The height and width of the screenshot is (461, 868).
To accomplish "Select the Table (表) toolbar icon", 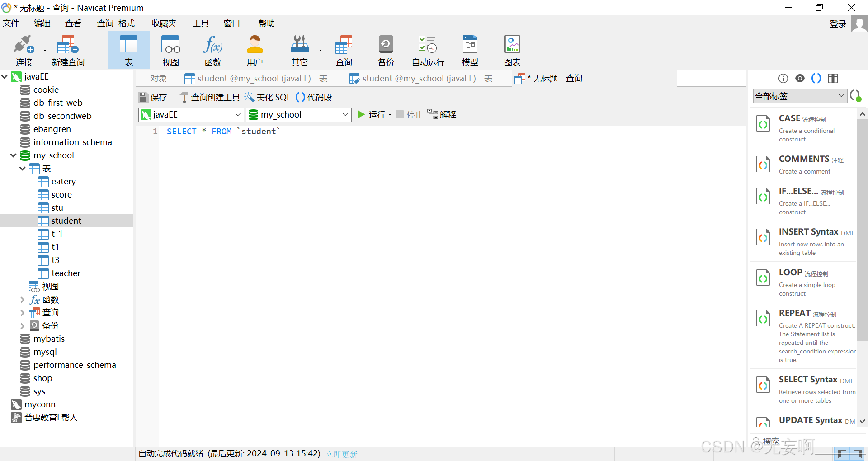I will click(129, 50).
